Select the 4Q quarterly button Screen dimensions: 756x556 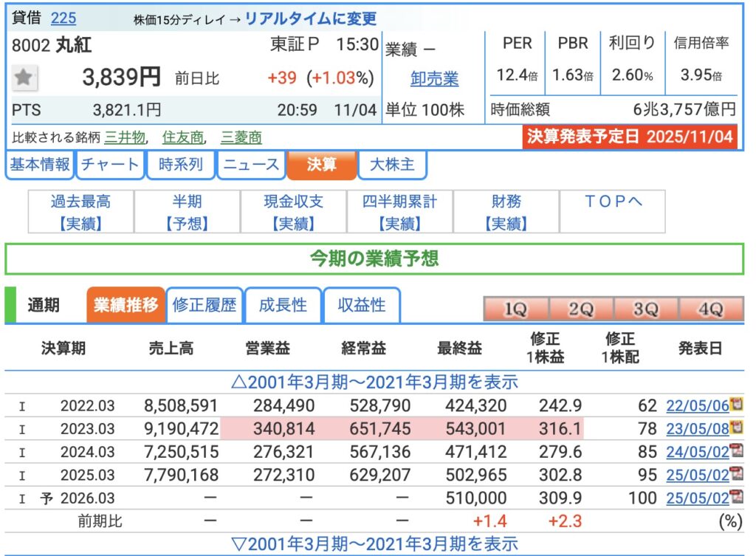point(710,310)
